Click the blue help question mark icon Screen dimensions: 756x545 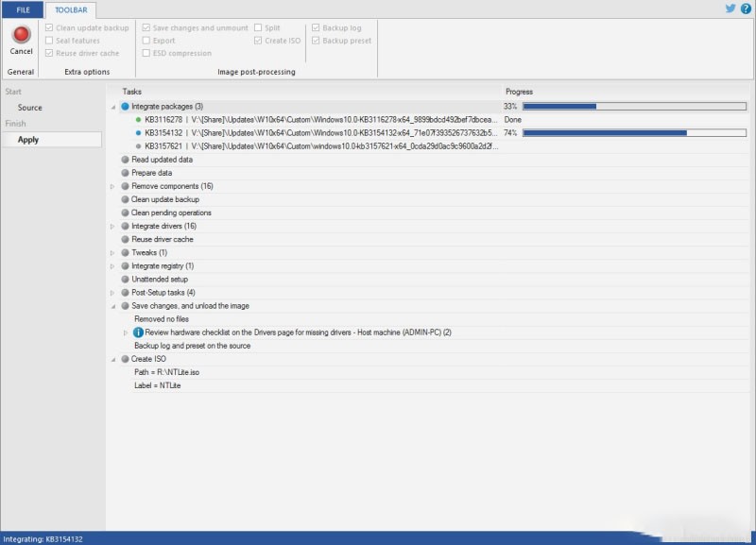click(x=746, y=9)
